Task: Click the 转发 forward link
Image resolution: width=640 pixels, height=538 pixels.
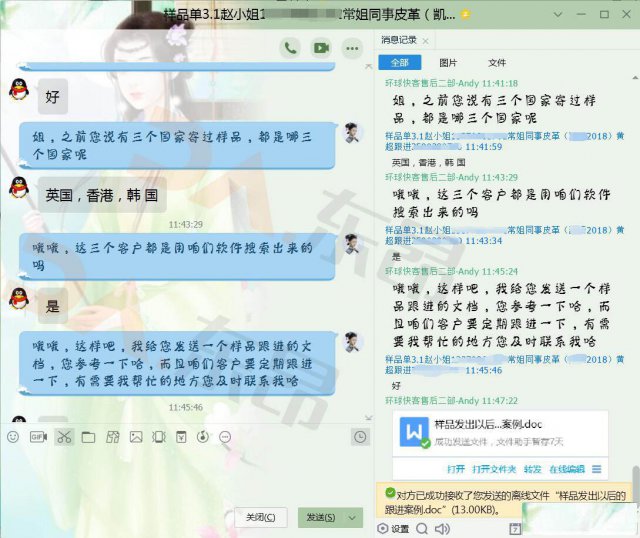Action: click(x=533, y=469)
